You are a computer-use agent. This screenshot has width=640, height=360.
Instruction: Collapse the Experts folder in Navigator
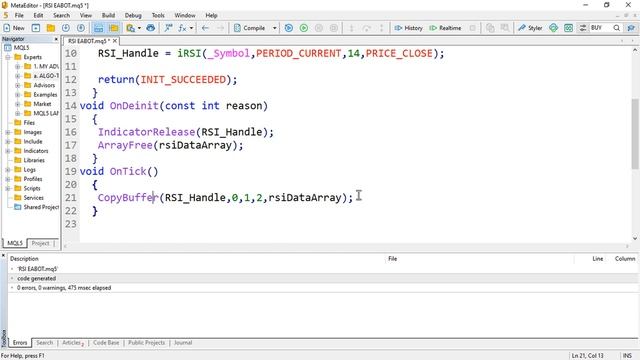[8, 57]
